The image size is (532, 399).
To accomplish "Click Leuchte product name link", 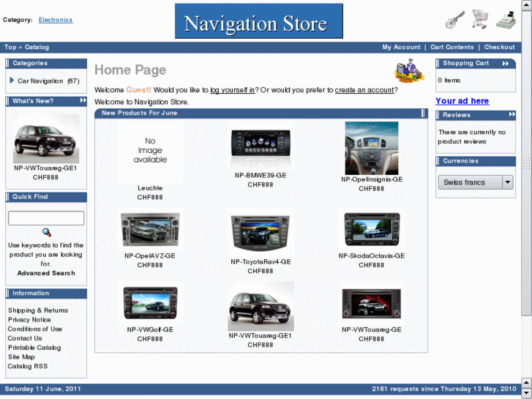I will [150, 187].
